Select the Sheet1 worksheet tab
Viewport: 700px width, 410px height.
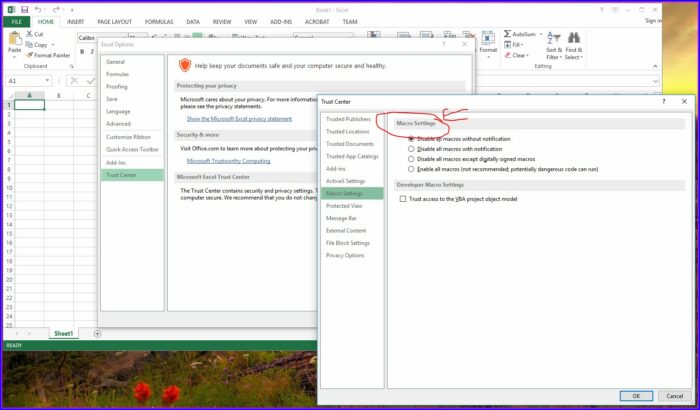tap(63, 334)
